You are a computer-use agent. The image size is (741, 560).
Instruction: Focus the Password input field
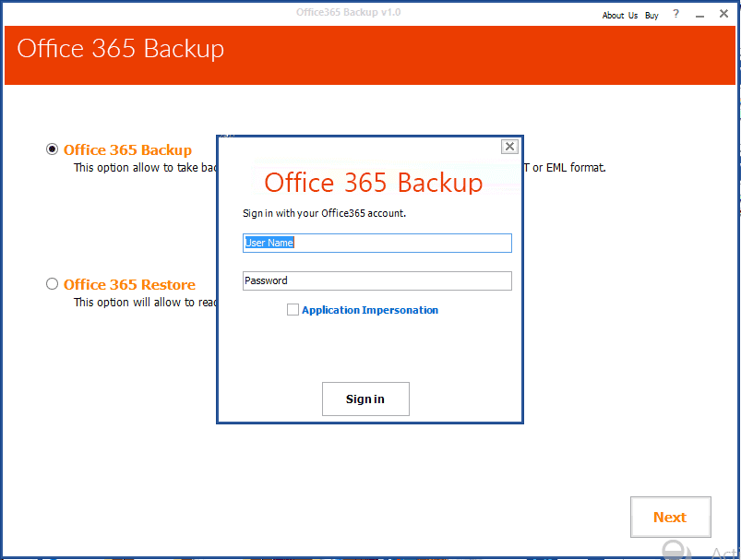(376, 280)
